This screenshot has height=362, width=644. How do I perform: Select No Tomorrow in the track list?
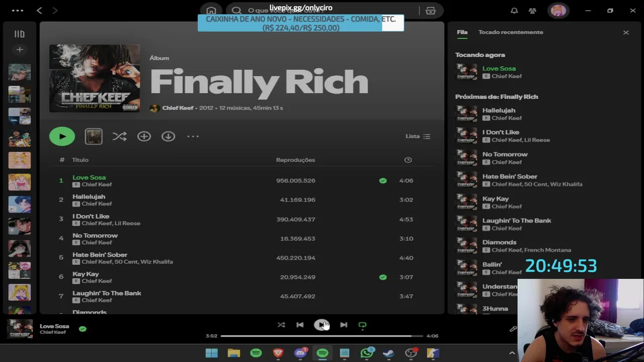point(95,235)
